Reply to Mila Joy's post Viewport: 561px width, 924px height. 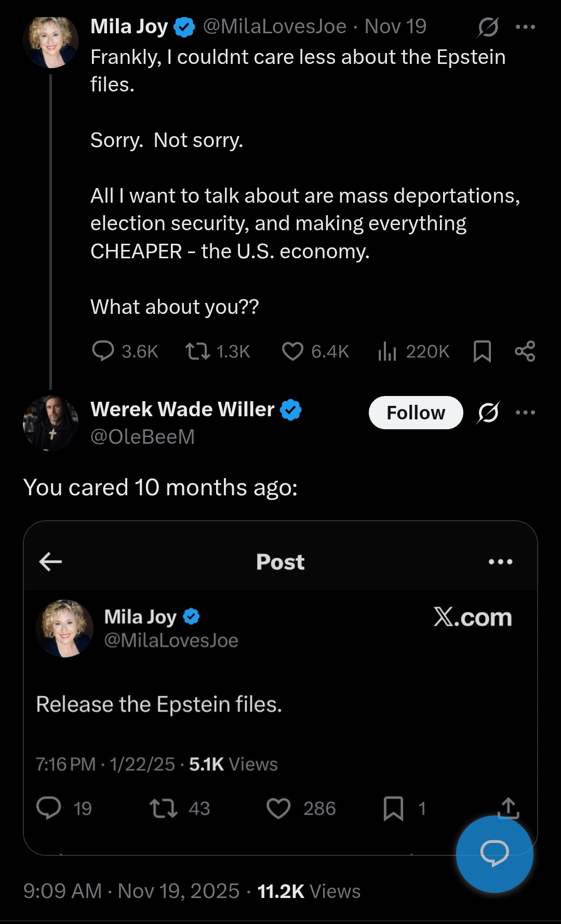(103, 351)
